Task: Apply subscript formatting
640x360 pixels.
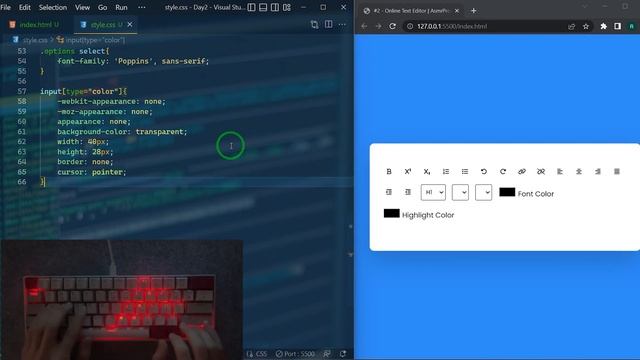Action: click(x=427, y=171)
